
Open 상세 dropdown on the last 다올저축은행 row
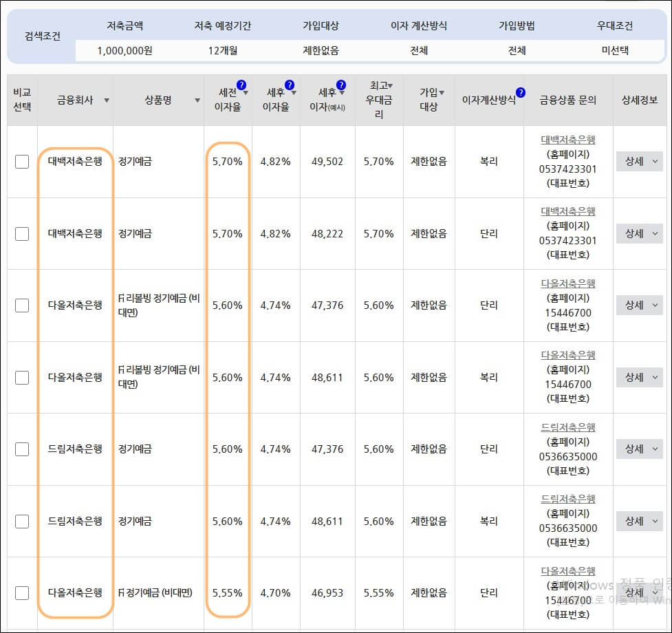click(x=639, y=592)
